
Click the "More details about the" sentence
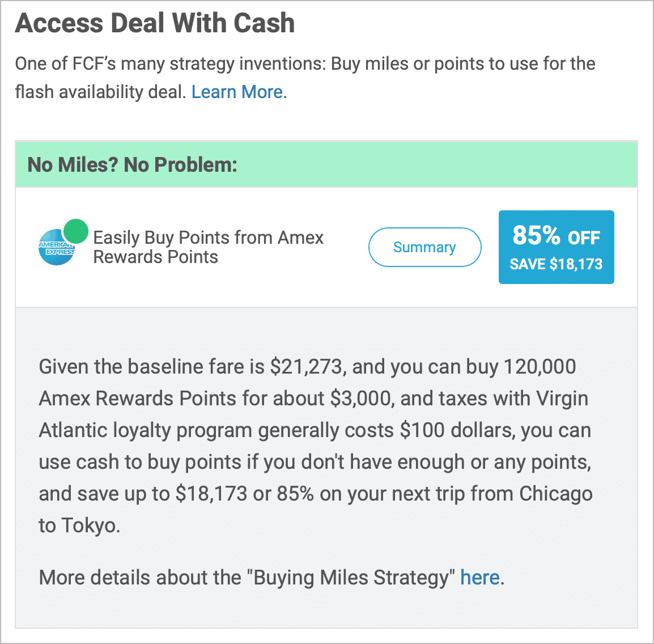click(140, 578)
